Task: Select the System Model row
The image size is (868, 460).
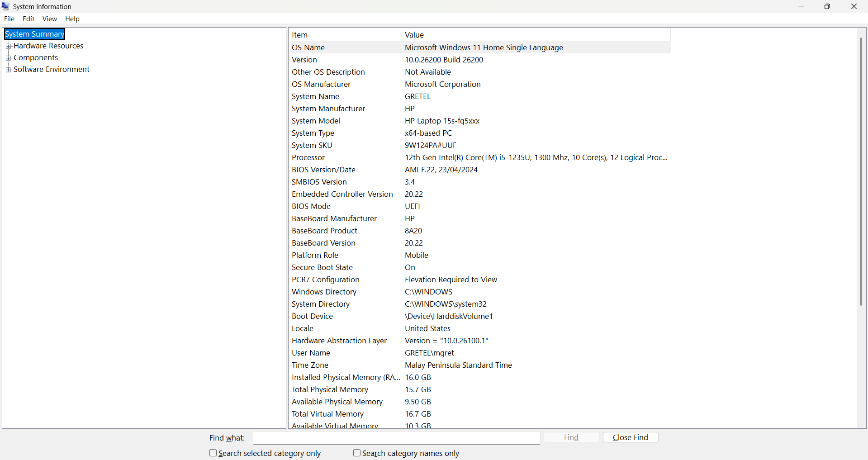Action: click(479, 121)
